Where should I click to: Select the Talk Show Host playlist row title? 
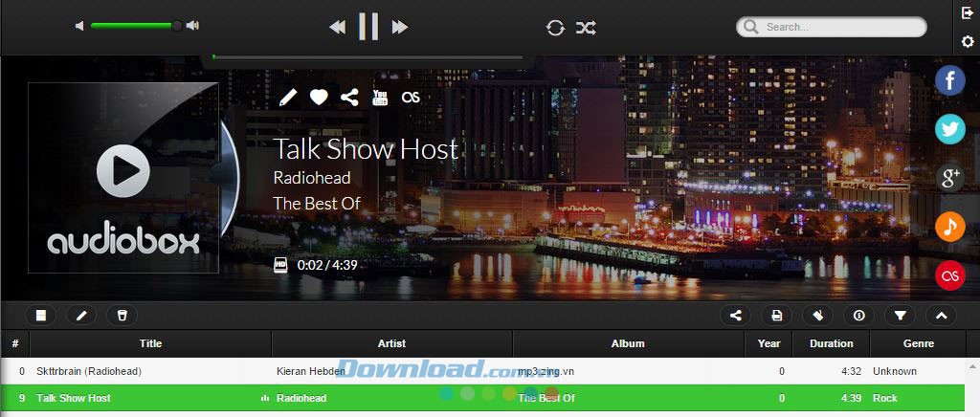click(73, 398)
